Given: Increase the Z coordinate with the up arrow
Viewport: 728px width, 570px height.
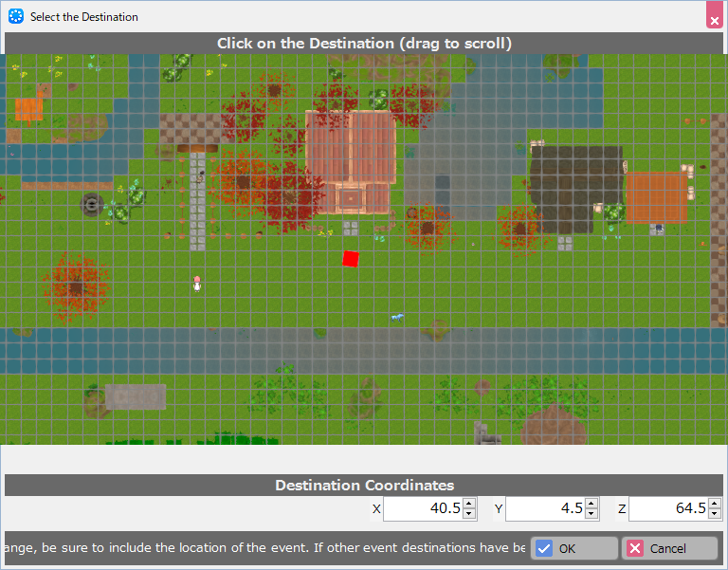Looking at the screenshot, I should [715, 504].
